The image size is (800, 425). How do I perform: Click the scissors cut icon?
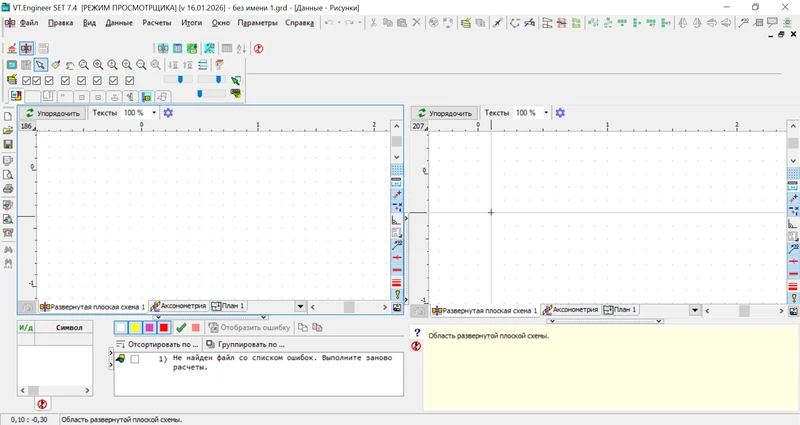point(372,22)
